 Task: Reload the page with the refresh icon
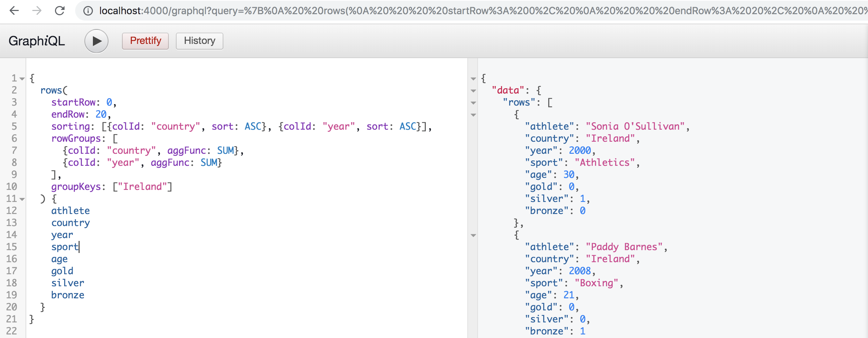[x=60, y=11]
